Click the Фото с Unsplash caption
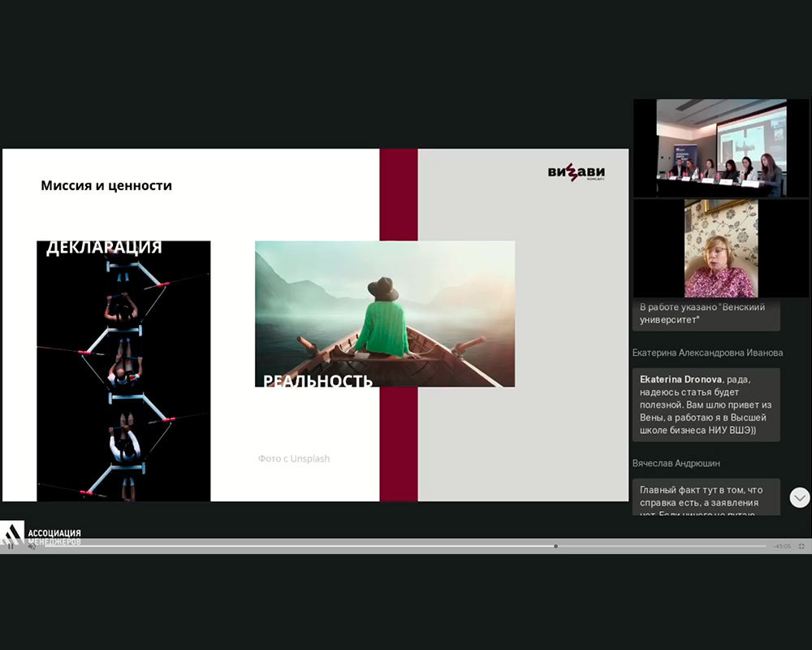Screen dimensions: 812x650 pos(294,459)
